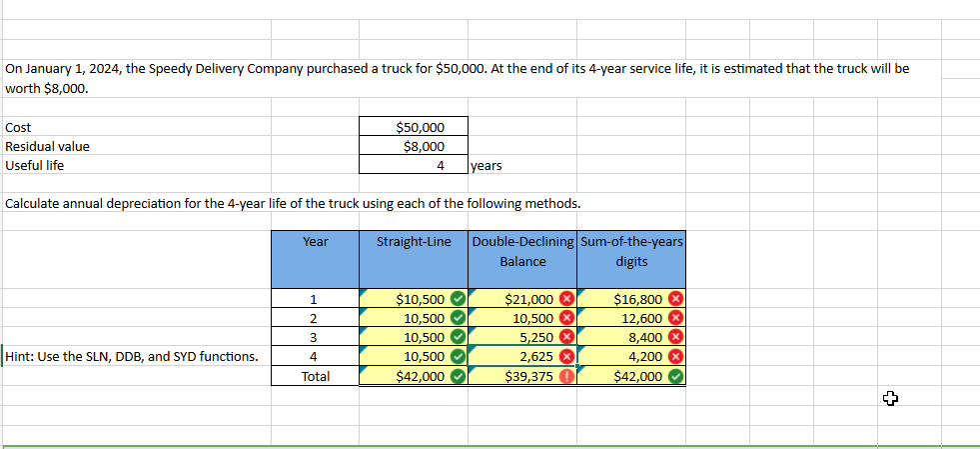
Task: Click green check icon beside Straight-Line year 4
Action: pyautogui.click(x=459, y=356)
